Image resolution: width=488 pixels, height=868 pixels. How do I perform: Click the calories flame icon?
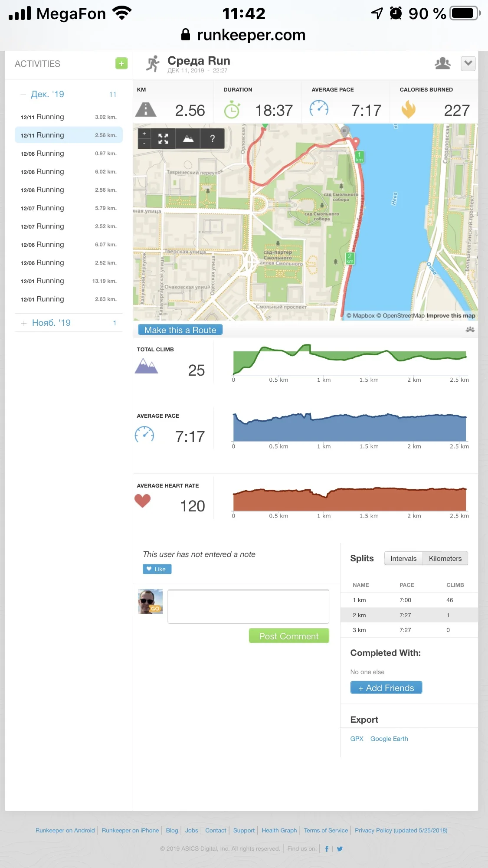coord(408,110)
